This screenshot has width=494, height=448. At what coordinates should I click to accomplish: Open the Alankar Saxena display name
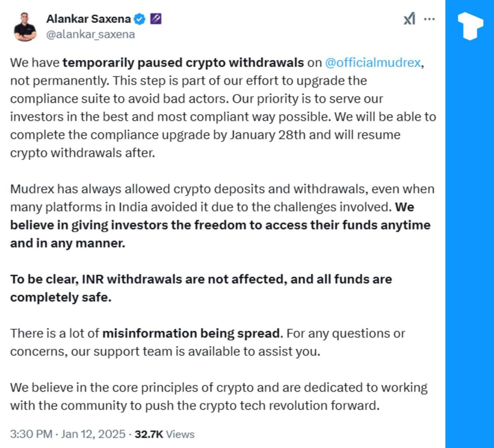pos(88,19)
